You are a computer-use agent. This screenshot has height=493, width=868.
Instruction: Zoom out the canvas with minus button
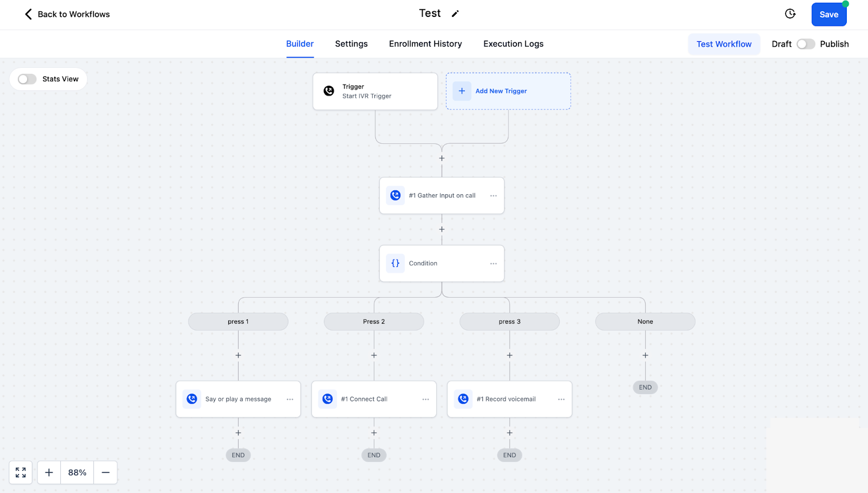[x=106, y=472]
